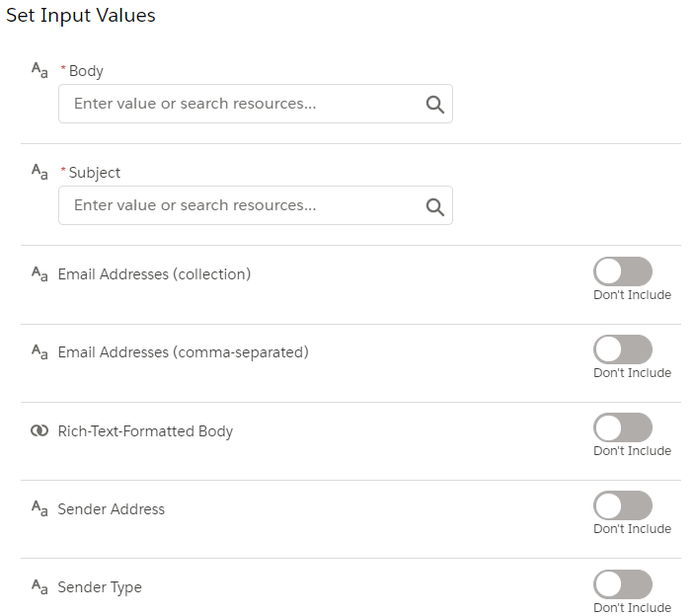Click the Set Input Values heading
Viewport: 695px width, 616px height.
(x=81, y=15)
